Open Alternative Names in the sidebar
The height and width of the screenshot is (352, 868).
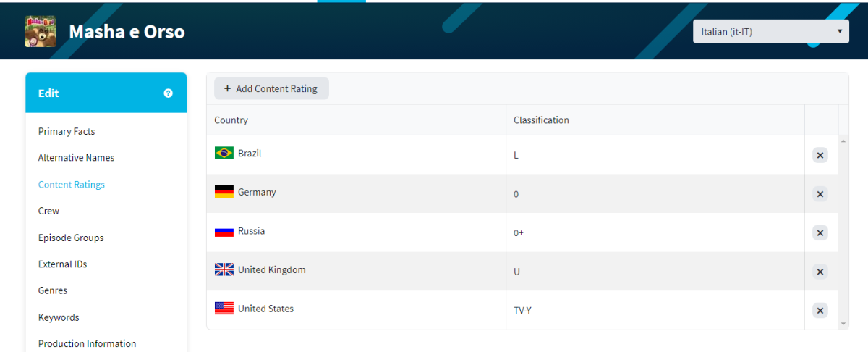click(76, 157)
